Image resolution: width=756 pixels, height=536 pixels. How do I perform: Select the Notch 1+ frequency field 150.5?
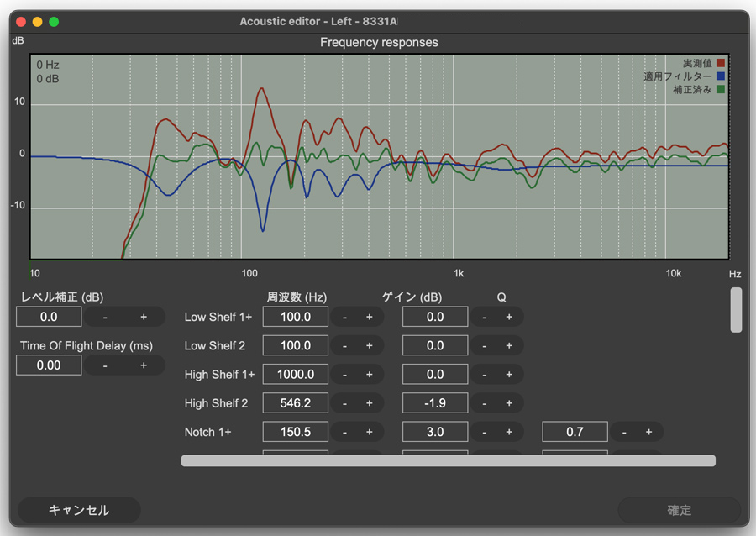[x=296, y=432]
